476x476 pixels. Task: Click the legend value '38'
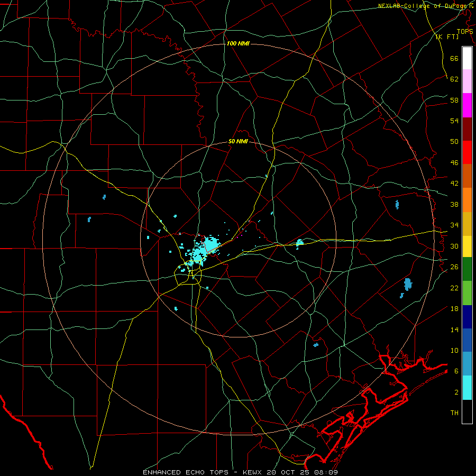click(454, 204)
